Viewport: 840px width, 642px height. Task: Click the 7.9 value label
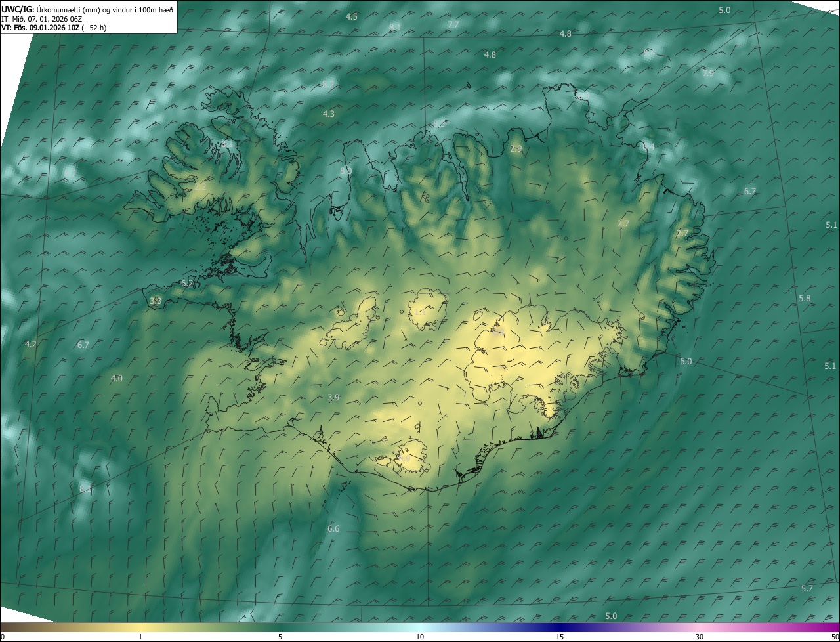708,73
